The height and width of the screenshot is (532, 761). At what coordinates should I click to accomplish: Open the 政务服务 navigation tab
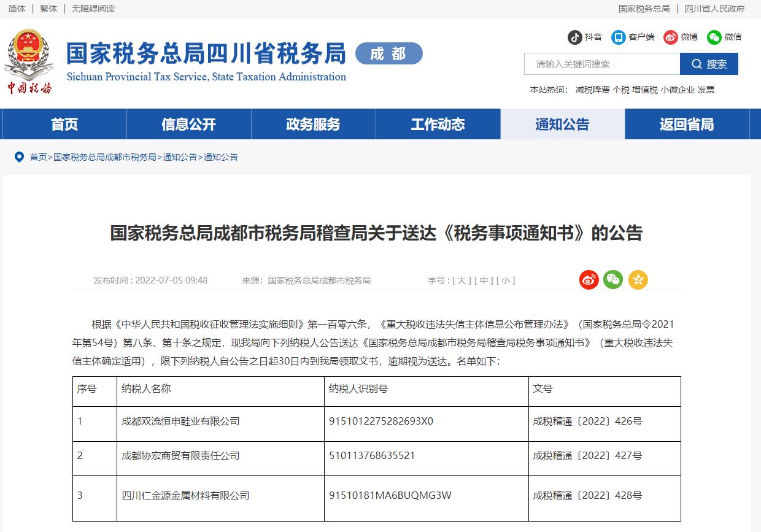tap(314, 124)
